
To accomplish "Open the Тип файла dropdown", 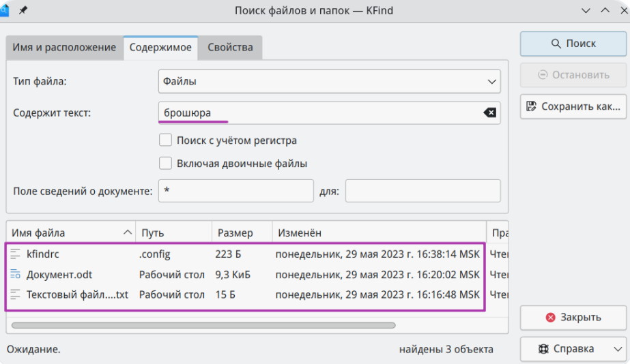I will (x=329, y=82).
